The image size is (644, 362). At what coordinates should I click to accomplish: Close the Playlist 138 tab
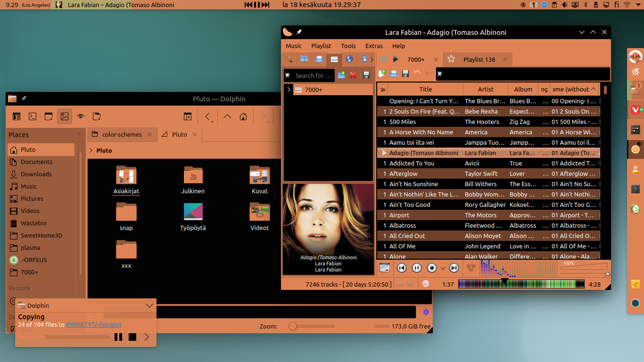coord(504,59)
